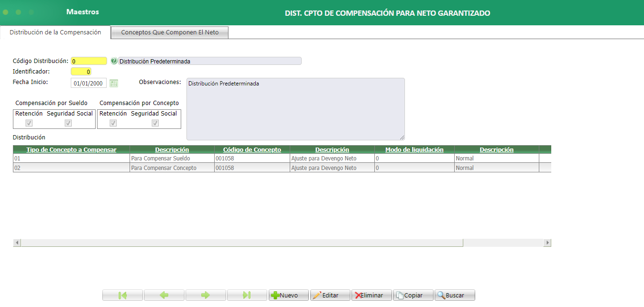The height and width of the screenshot is (307, 644).
Task: Advance to the next record green arrow
Action: pyautogui.click(x=206, y=295)
